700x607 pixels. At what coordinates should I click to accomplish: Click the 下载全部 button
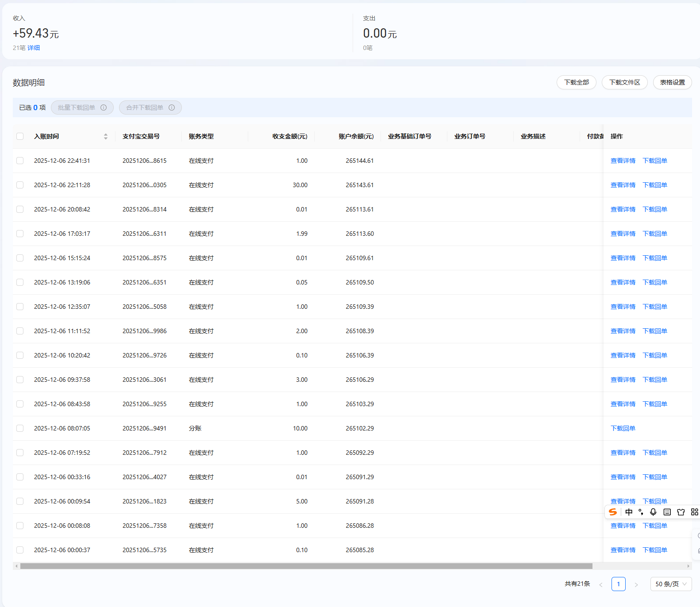pos(576,82)
